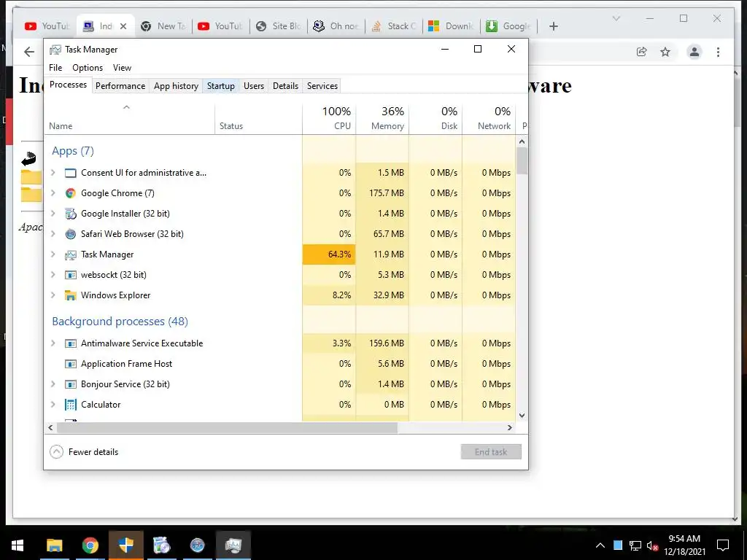This screenshot has width=747, height=560.
Task: Expand the Consent UI process row
Action: pos(53,173)
